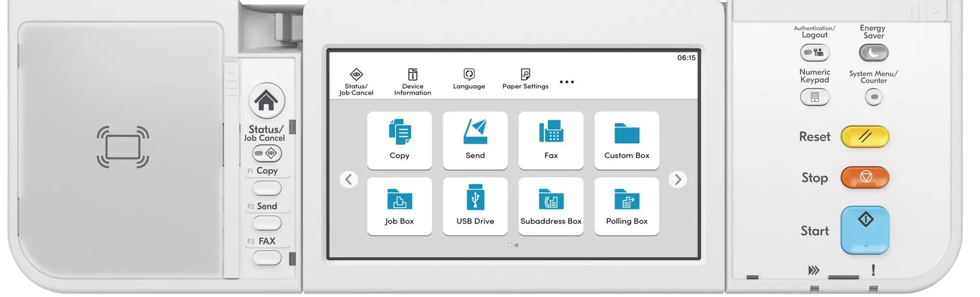980x297 pixels.
Task: Select the second page indicator dot
Action: [517, 245]
